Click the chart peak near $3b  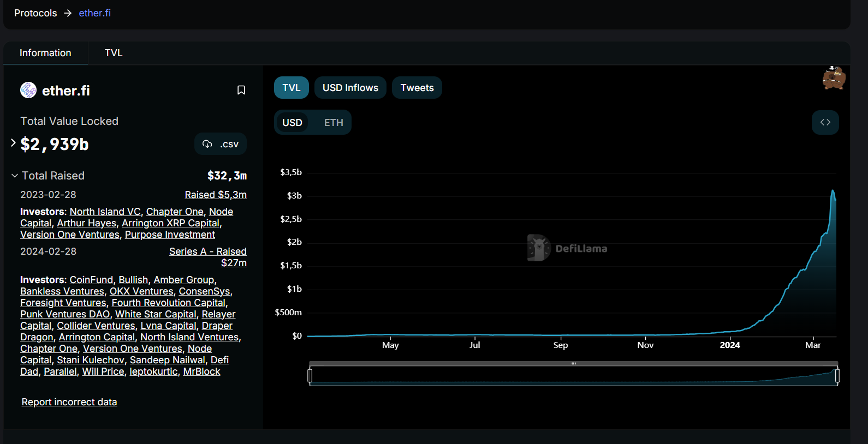coord(833,191)
